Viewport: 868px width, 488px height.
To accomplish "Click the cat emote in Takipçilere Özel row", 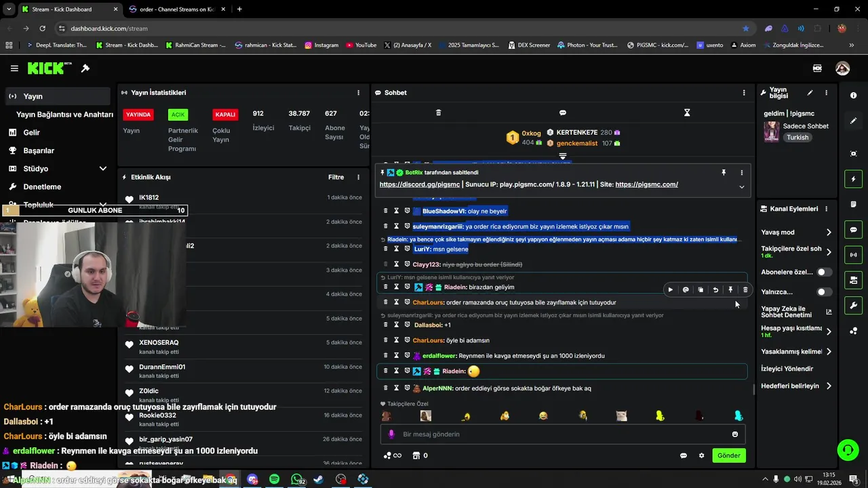I will point(621,416).
